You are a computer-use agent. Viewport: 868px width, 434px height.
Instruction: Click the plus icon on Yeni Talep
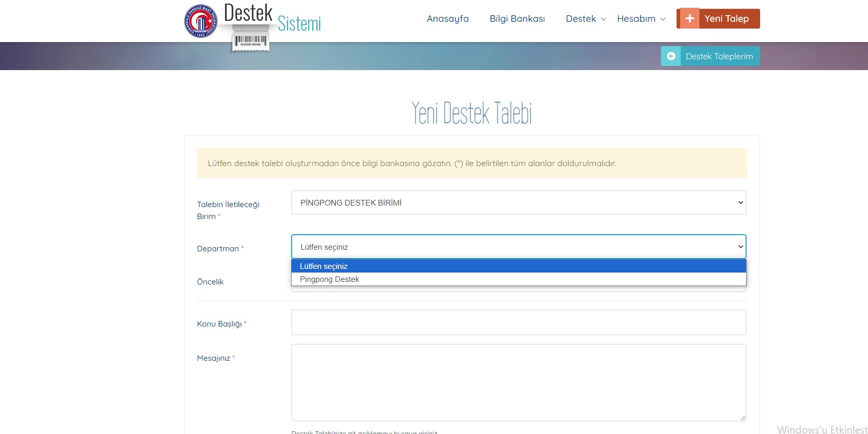(x=690, y=19)
